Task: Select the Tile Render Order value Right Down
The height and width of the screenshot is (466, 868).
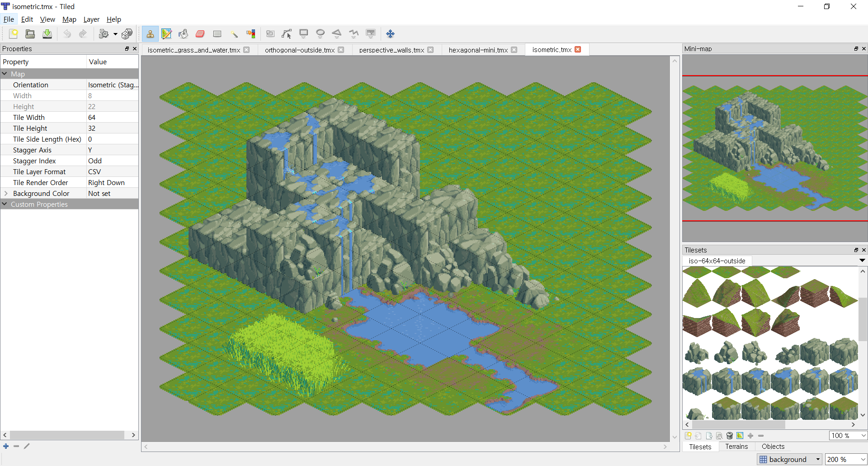Action: 113,182
